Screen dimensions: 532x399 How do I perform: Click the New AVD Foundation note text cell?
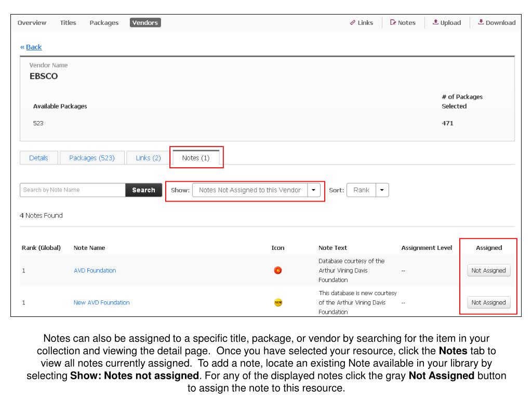[357, 302]
